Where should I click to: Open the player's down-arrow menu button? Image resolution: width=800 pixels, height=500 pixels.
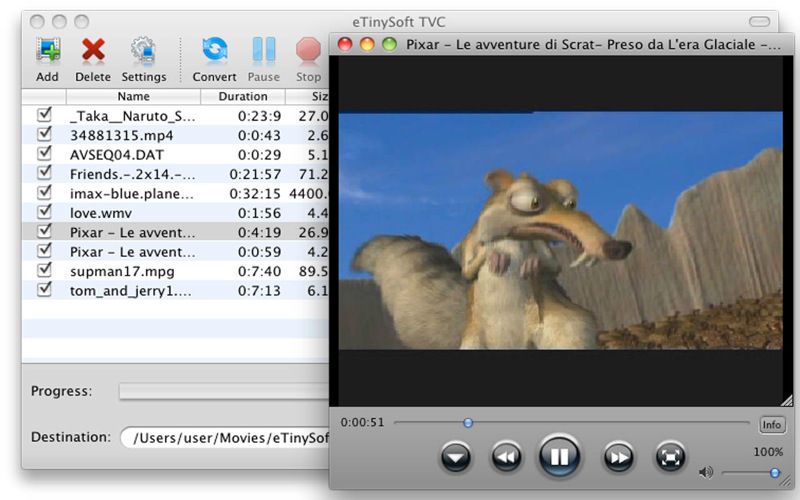pos(456,457)
